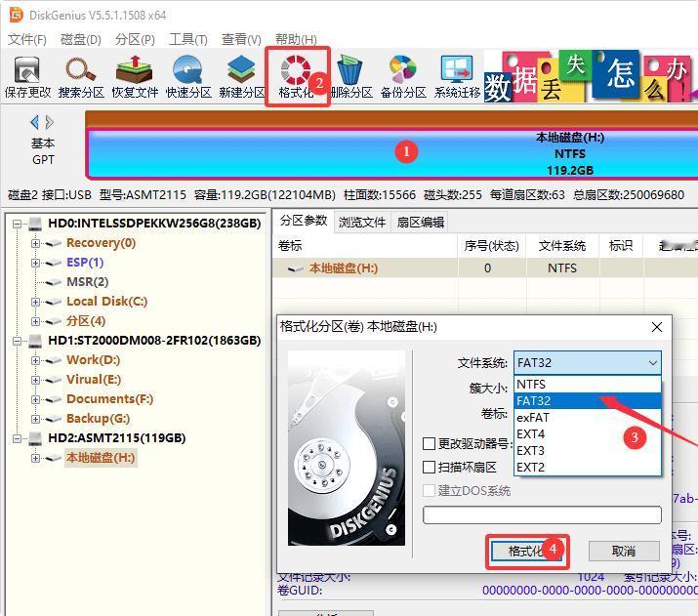This screenshot has width=698, height=616.
Task: Choose NTFS from file system list
Action: (587, 384)
